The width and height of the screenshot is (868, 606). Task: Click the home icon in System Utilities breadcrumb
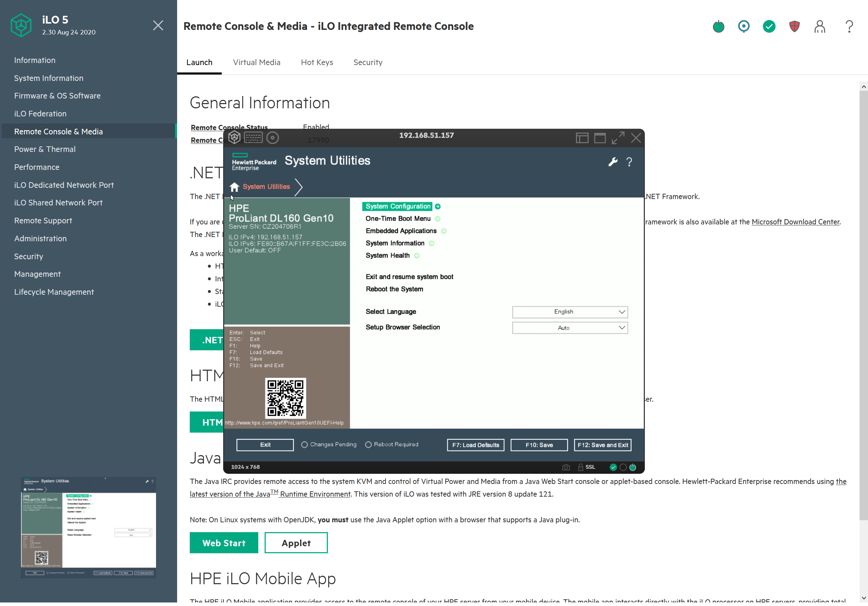pos(234,187)
